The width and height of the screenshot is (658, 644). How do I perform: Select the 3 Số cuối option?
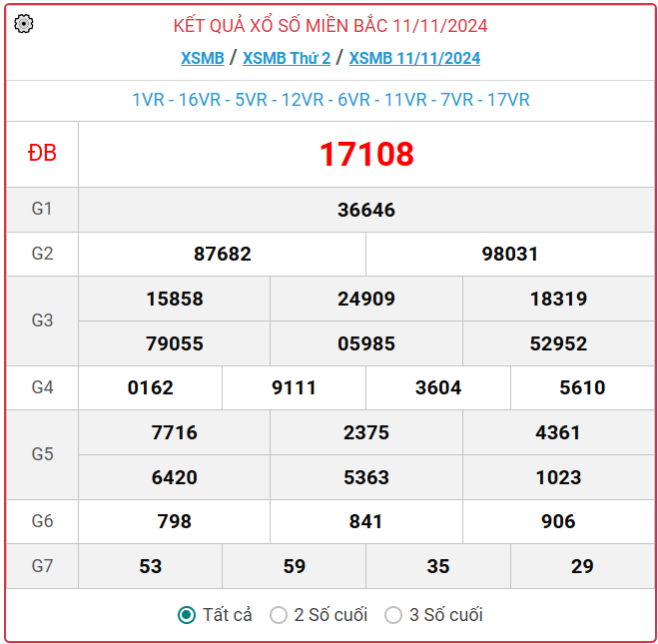(393, 615)
